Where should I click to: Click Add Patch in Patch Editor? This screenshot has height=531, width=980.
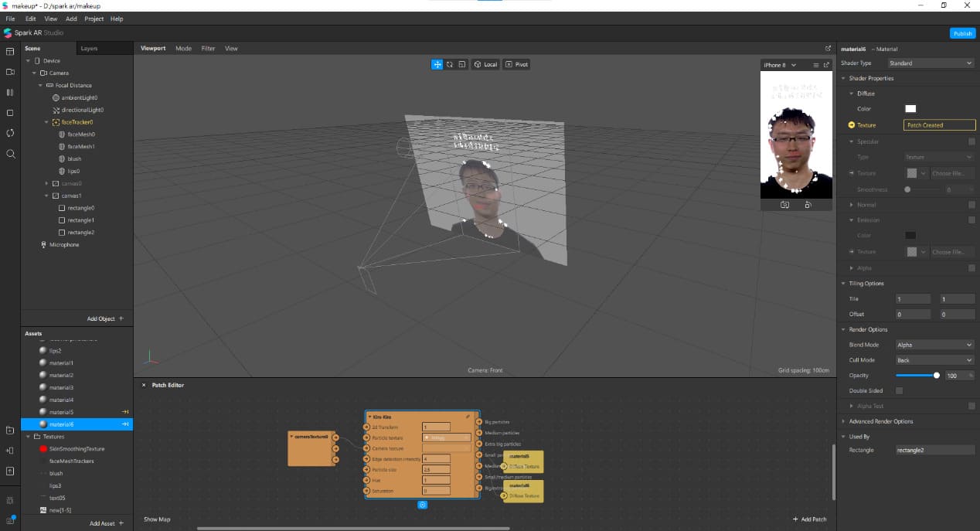pyautogui.click(x=809, y=519)
